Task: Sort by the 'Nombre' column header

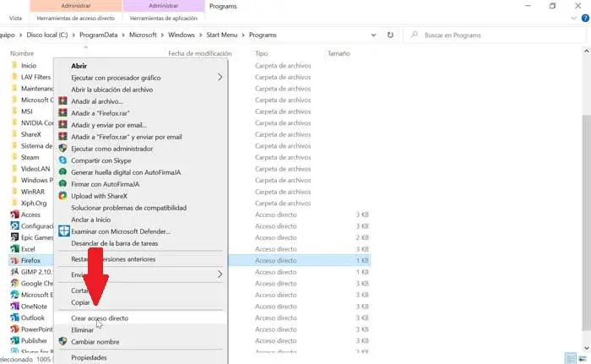Action: point(22,53)
